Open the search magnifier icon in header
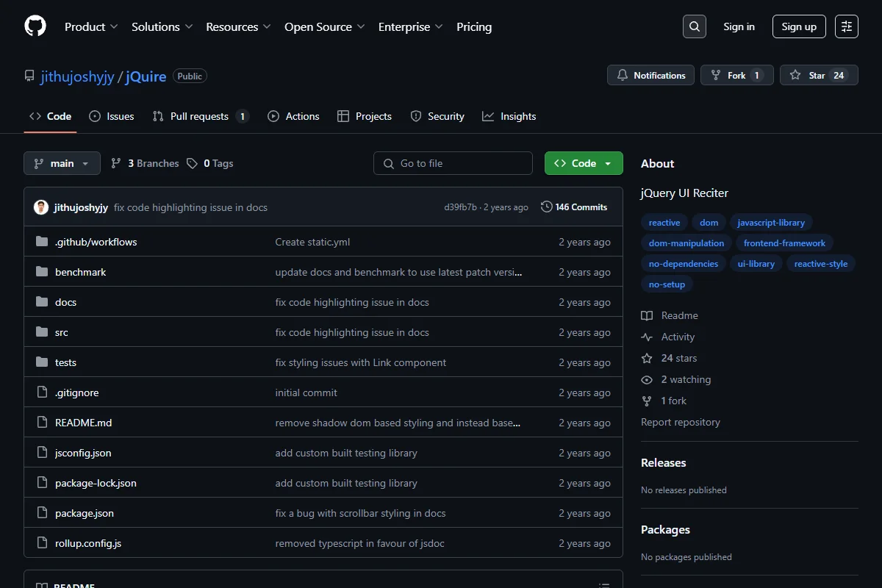The image size is (882, 588). point(694,26)
